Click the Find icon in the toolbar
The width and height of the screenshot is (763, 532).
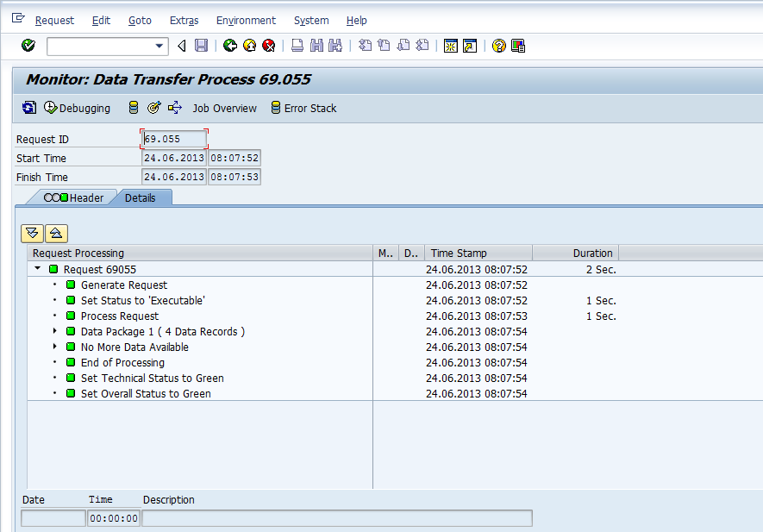click(317, 46)
